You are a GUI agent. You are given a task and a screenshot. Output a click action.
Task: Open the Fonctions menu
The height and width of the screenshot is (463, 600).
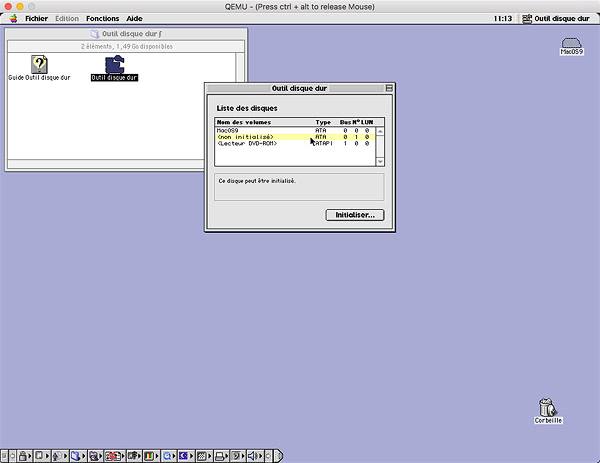tap(103, 18)
